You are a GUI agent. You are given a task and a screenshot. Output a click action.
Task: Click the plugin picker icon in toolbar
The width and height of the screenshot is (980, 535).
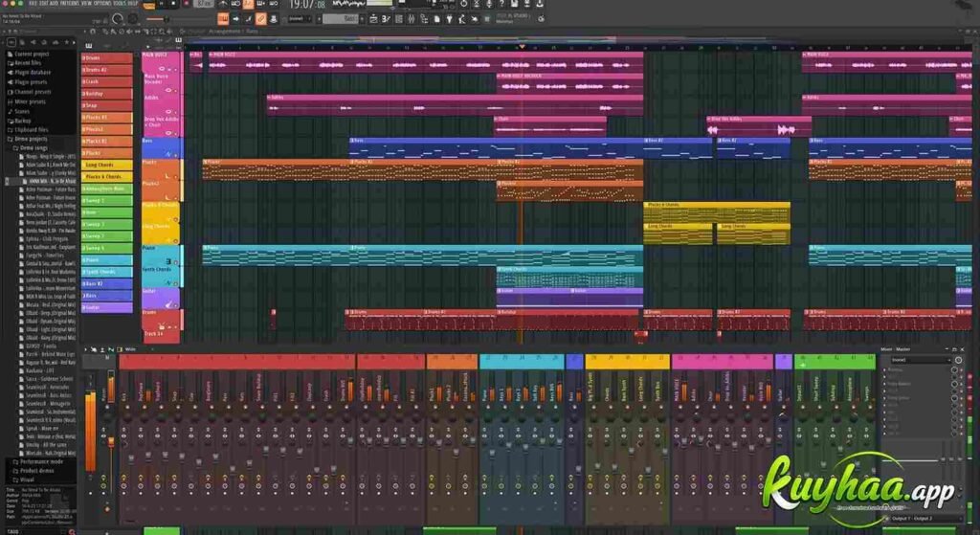[449, 19]
